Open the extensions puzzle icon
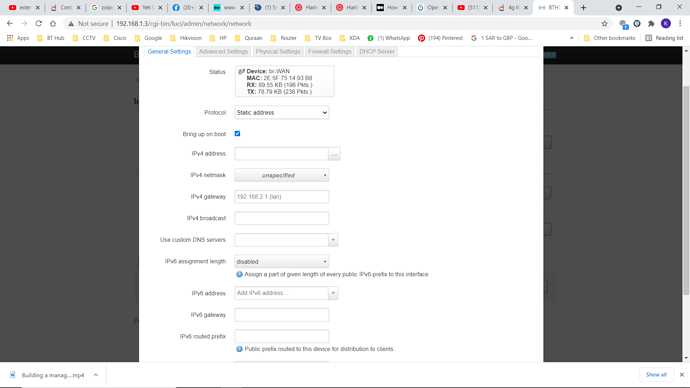The height and width of the screenshot is (388, 690). click(x=651, y=24)
